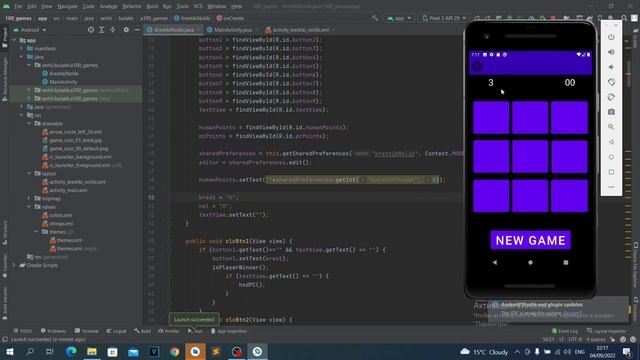Tap Android recents button on phone screen
This screenshot has height=360, width=640.
[x=566, y=262]
